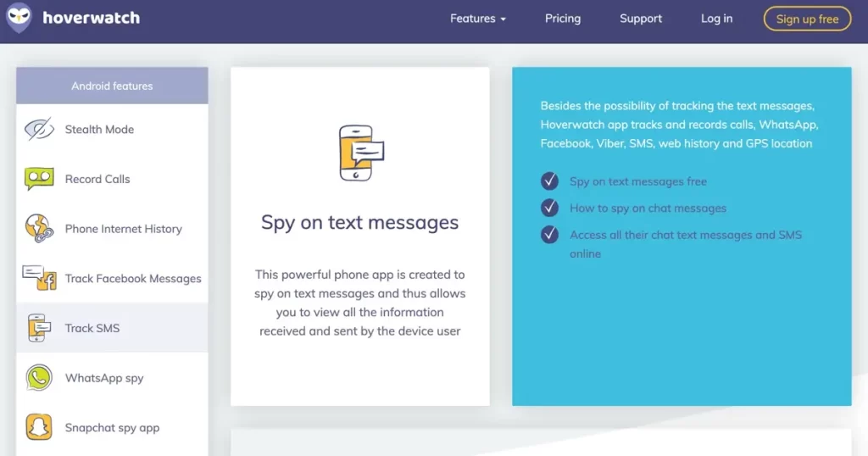The image size is (868, 456).
Task: Click checkmark beside How to spy on chat messages
Action: point(549,208)
